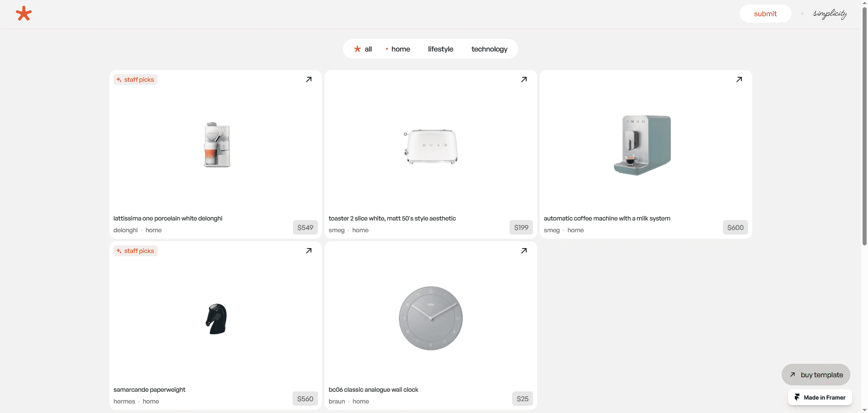
Task: Select the lifestyle filter tab
Action: click(x=441, y=49)
